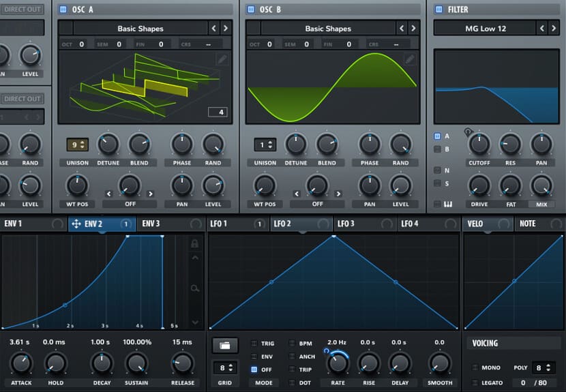Select previous filter type
This screenshot has height=392, width=566.
tap(542, 28)
